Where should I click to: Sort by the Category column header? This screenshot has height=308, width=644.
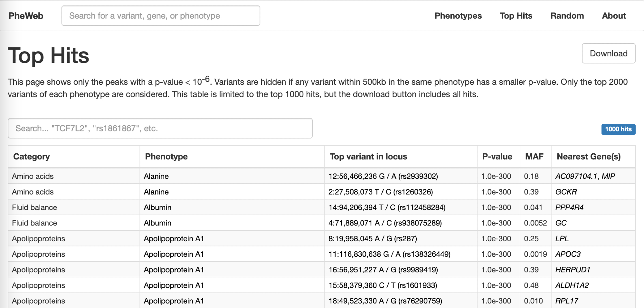point(32,157)
